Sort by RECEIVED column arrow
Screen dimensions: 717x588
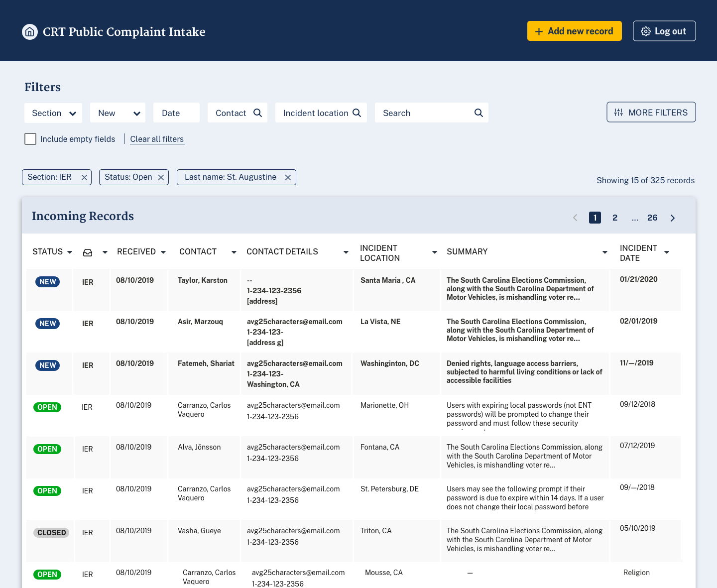click(x=163, y=252)
